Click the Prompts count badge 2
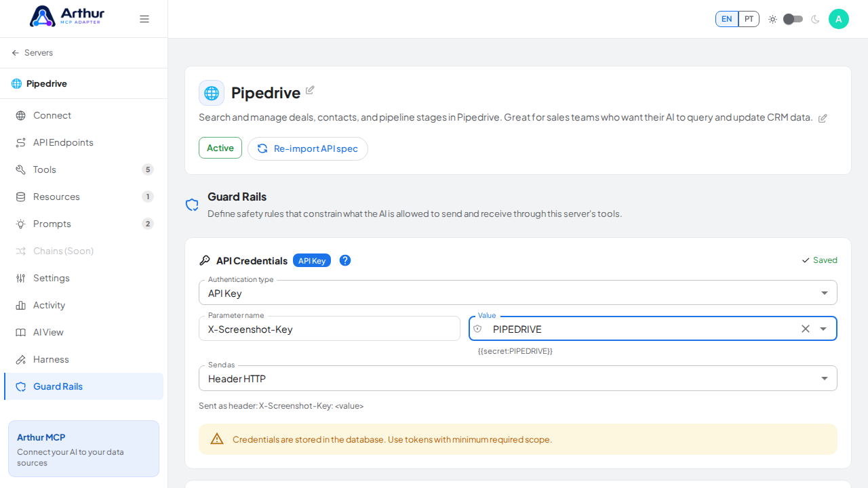This screenshot has width=868, height=488. (148, 224)
